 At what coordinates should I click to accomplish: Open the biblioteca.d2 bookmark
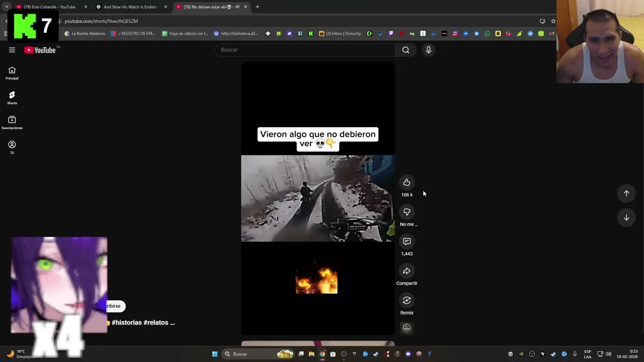click(x=236, y=34)
